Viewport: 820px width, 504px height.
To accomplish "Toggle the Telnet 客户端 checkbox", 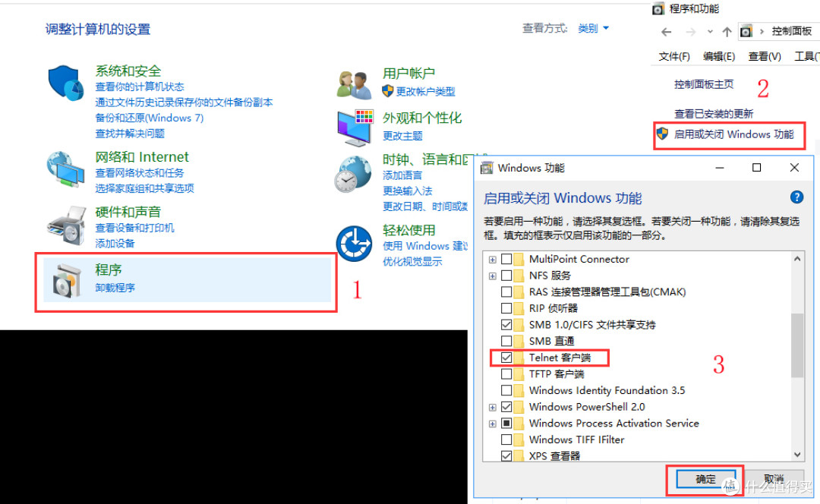I will [506, 358].
